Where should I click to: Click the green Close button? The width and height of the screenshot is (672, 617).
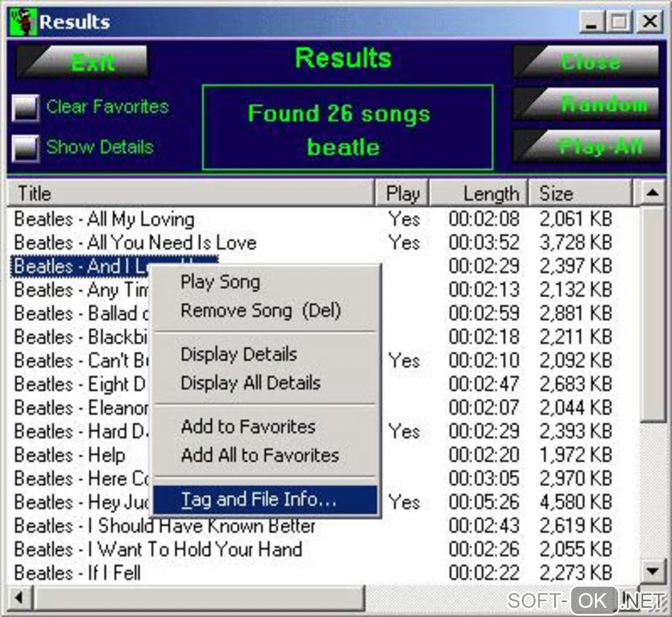coord(586,62)
